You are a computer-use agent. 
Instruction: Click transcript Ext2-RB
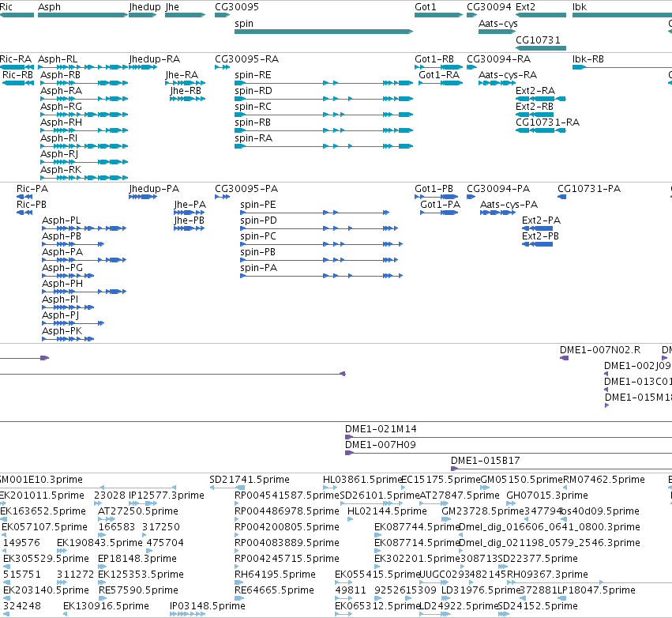point(535,115)
